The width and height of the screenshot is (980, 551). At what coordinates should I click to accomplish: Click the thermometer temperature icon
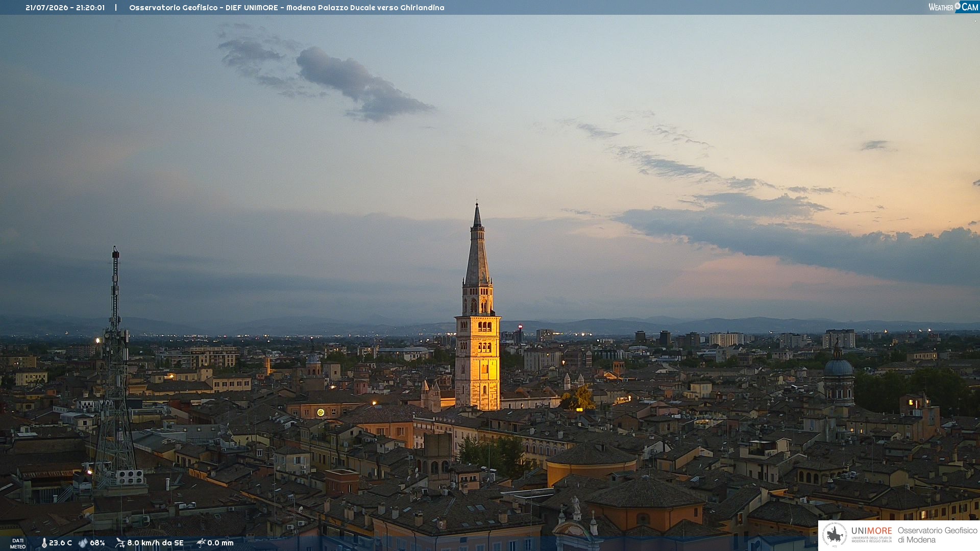pos(44,543)
